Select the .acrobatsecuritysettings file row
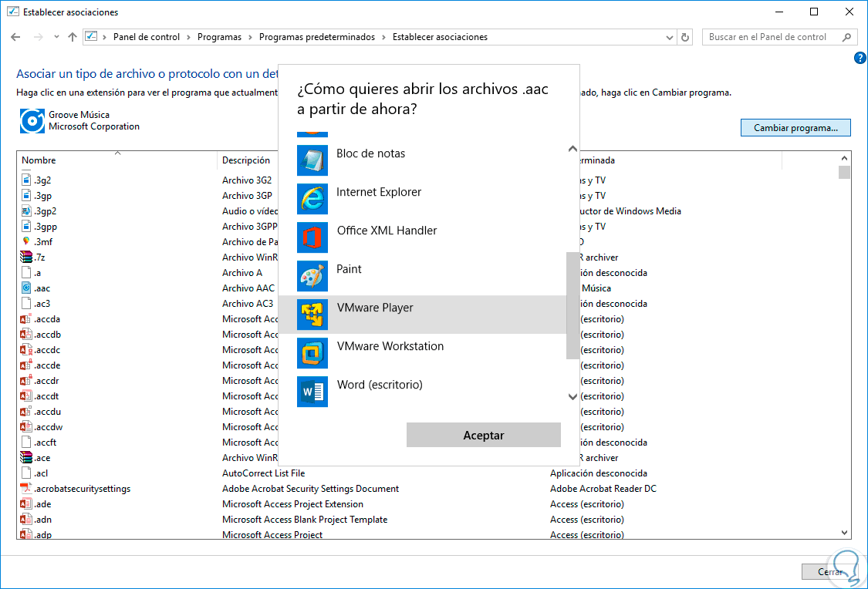Viewport: 868px width, 589px height. 83,489
